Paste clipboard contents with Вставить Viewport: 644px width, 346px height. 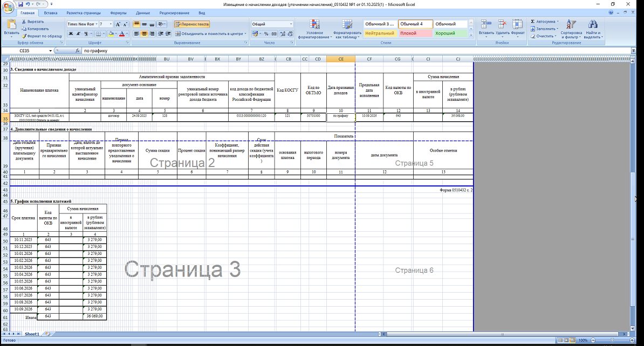11,28
